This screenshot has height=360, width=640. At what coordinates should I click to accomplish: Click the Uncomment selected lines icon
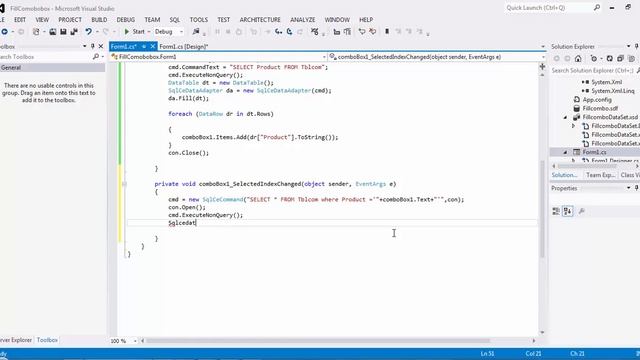tap(373, 32)
